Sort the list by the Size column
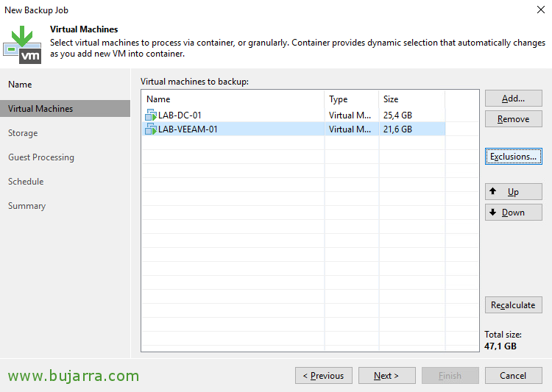 (412, 99)
